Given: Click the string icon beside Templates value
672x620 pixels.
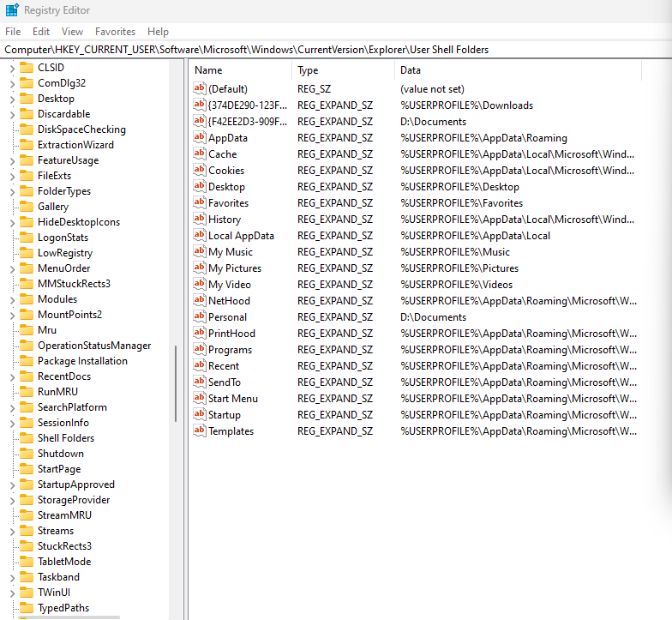Looking at the screenshot, I should 199,430.
